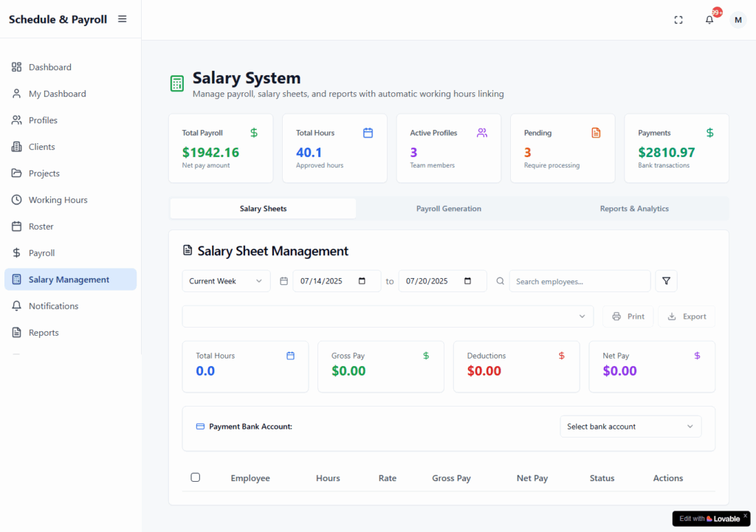Check the select-all employees checkbox
This screenshot has height=532, width=756.
tap(196, 477)
